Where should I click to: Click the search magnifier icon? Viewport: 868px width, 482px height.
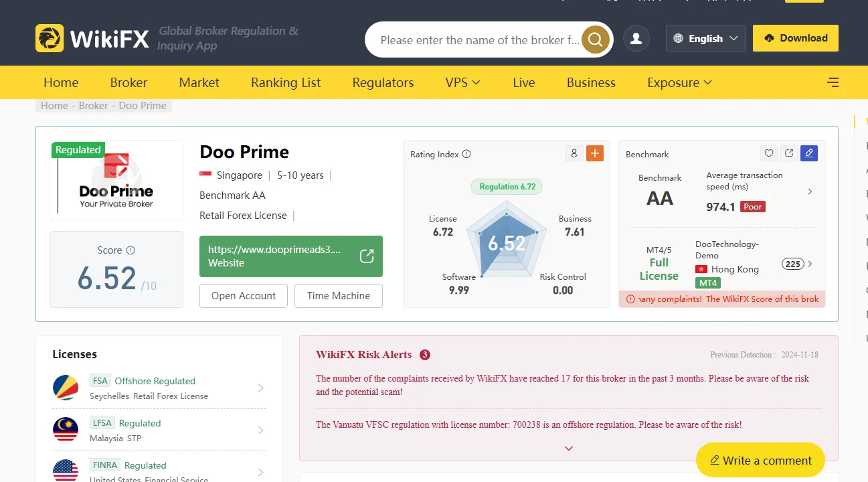coord(595,40)
